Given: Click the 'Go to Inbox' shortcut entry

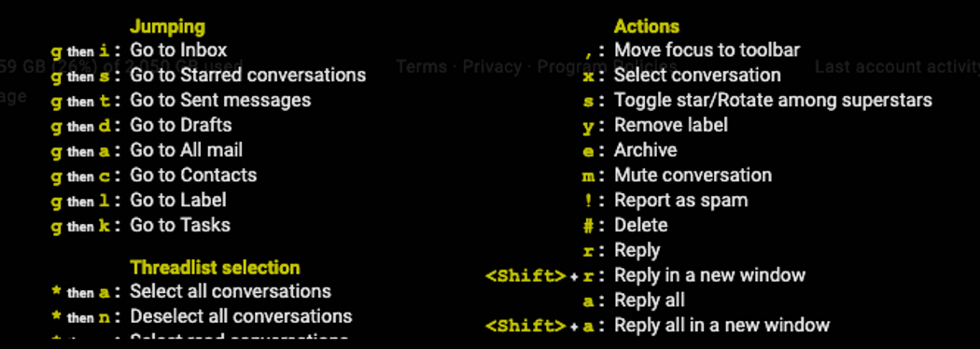Looking at the screenshot, I should point(179,50).
